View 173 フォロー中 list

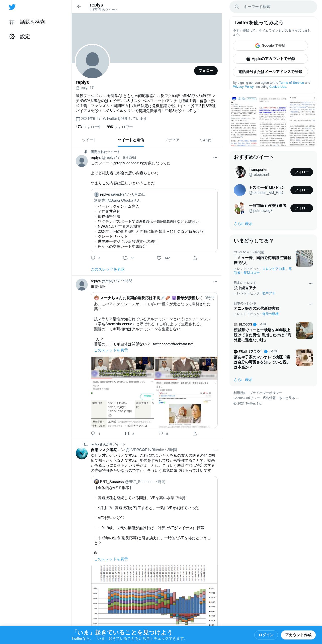(x=89, y=127)
